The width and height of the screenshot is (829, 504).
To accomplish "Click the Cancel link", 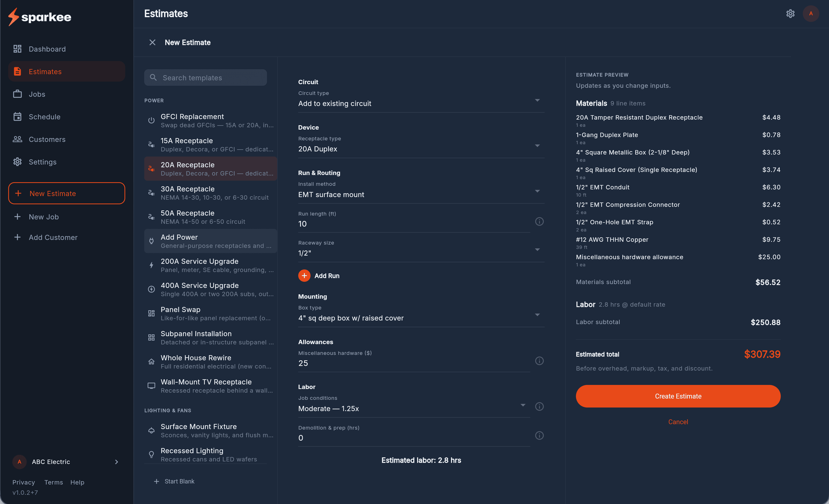I will (678, 422).
